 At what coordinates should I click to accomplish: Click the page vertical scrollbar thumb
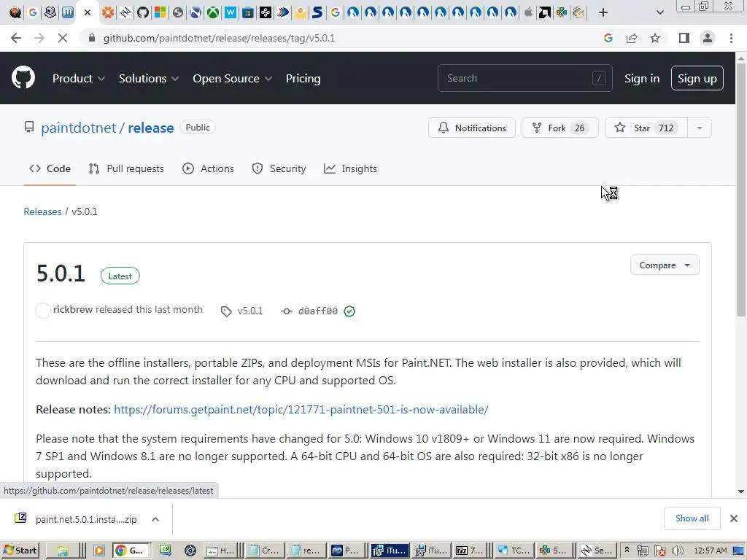pos(741,190)
